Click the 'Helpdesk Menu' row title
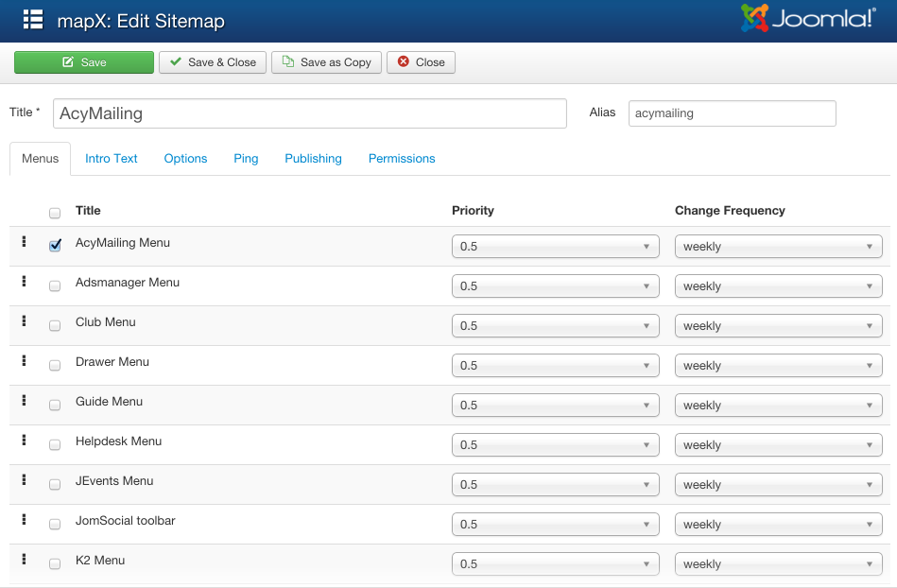The width and height of the screenshot is (897, 588). tap(118, 441)
